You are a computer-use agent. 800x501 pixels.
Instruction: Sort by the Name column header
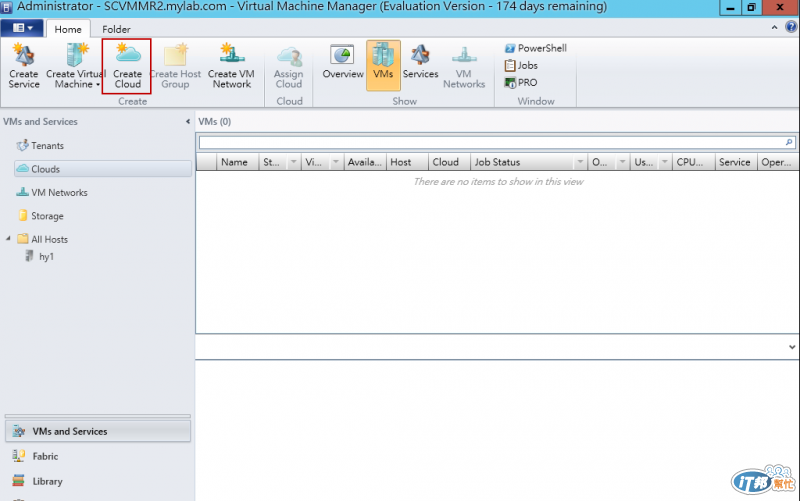(238, 162)
